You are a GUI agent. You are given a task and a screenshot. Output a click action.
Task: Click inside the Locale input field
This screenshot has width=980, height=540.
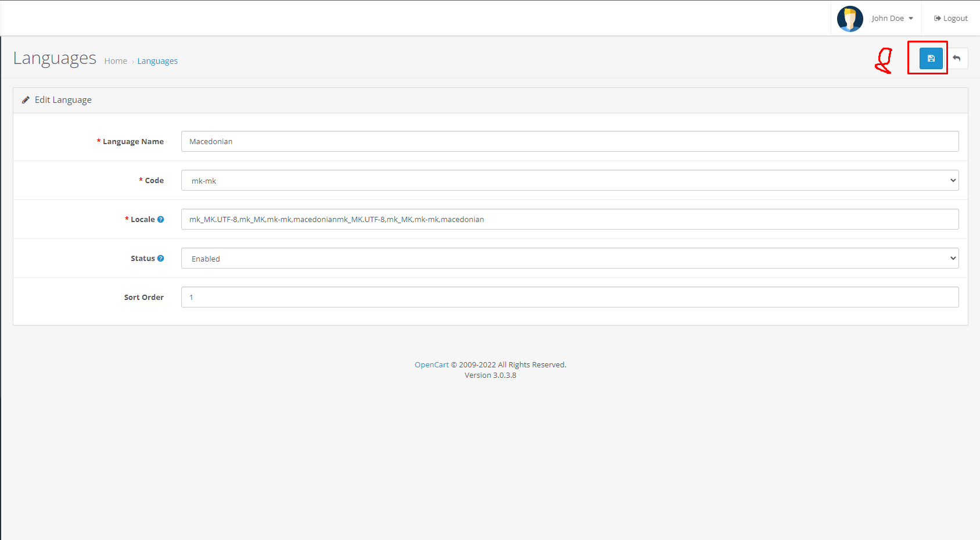click(x=569, y=219)
